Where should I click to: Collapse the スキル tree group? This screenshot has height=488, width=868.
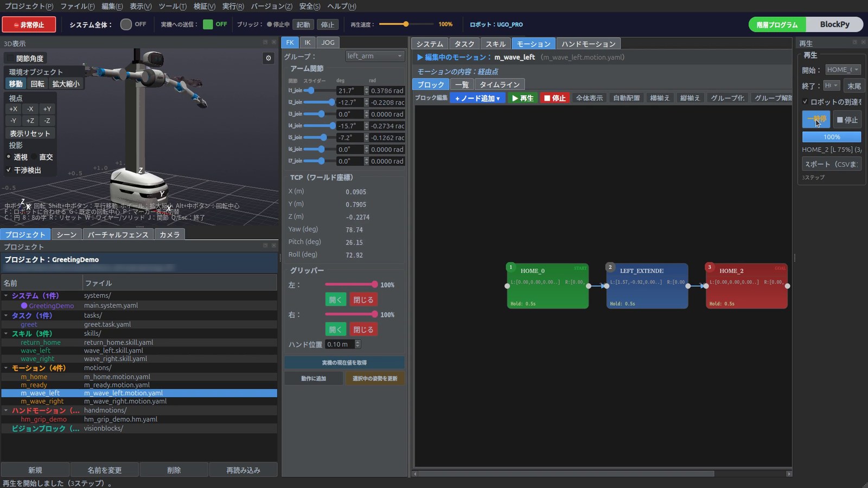[x=6, y=334]
